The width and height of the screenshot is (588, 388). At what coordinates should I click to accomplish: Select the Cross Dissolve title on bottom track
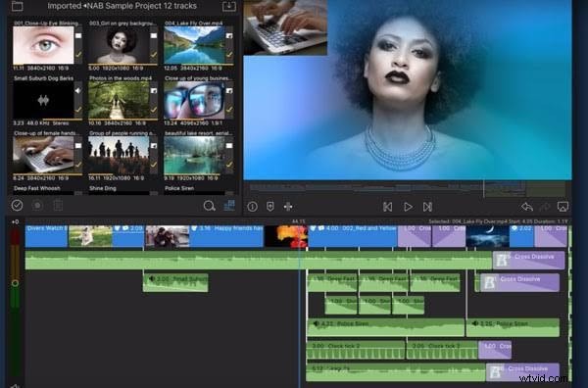pyautogui.click(x=522, y=372)
